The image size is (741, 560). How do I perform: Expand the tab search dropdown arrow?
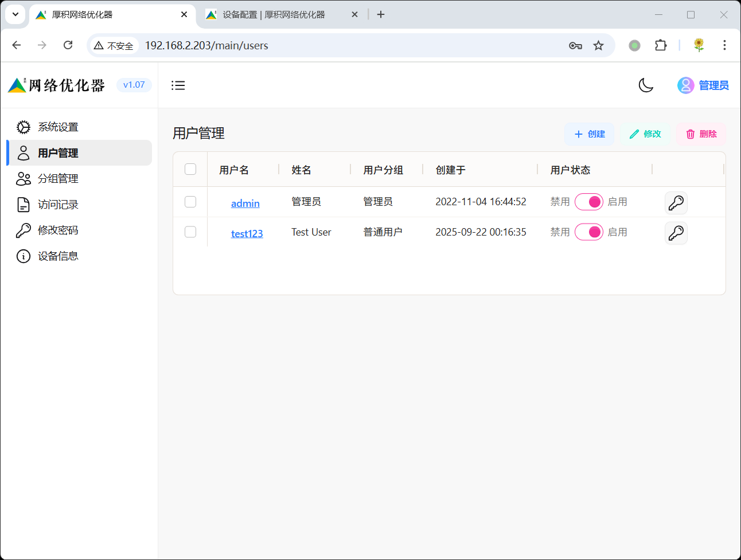pos(15,14)
